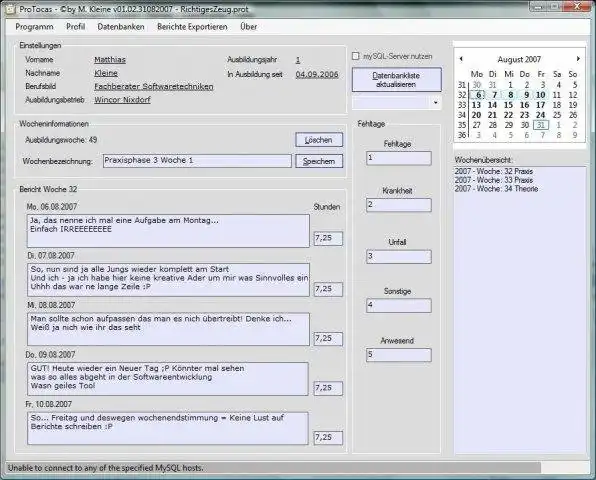
Task: Select 2007 - Woche: 34 Theorie entry
Action: 496,189
